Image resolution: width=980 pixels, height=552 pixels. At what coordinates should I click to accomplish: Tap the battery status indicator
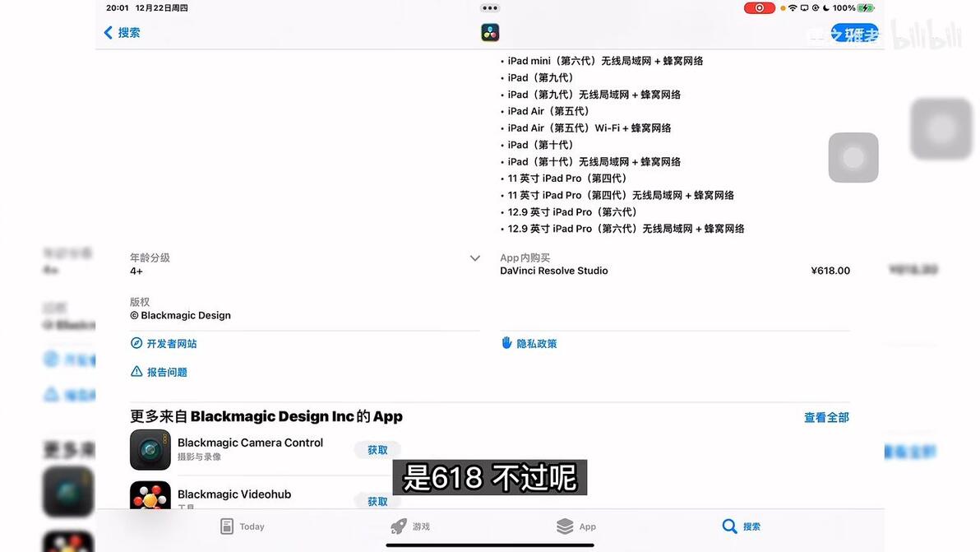click(x=867, y=8)
